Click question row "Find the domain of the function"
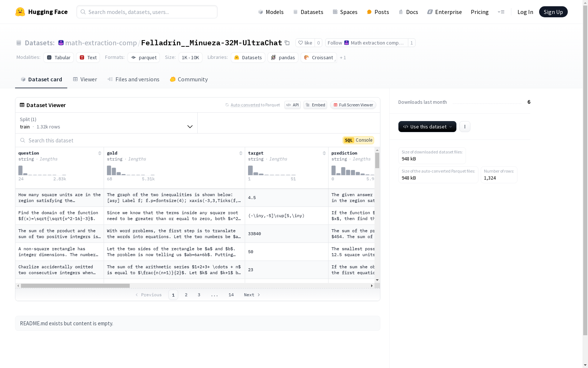The image size is (588, 368). click(x=60, y=216)
